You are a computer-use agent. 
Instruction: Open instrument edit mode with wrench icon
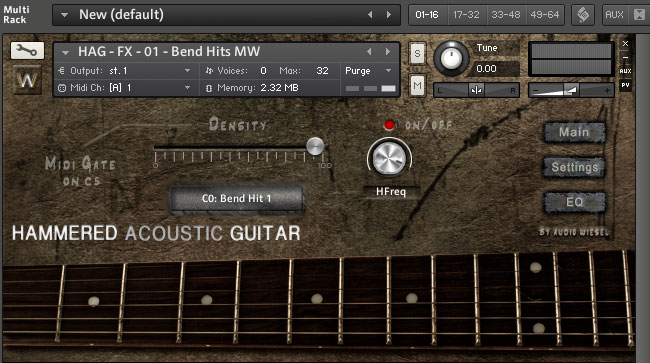(27, 51)
